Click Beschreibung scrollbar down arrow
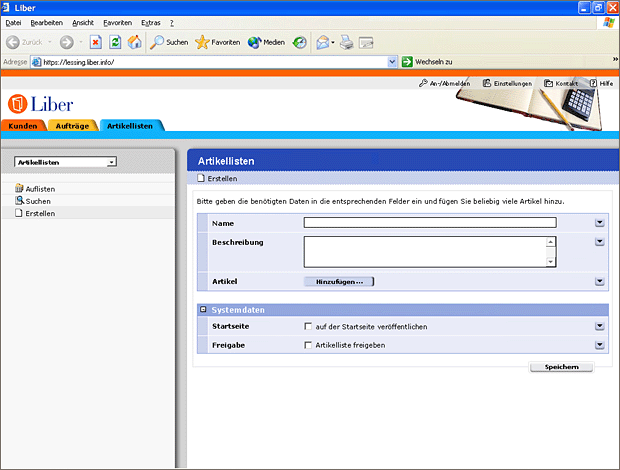 click(551, 262)
